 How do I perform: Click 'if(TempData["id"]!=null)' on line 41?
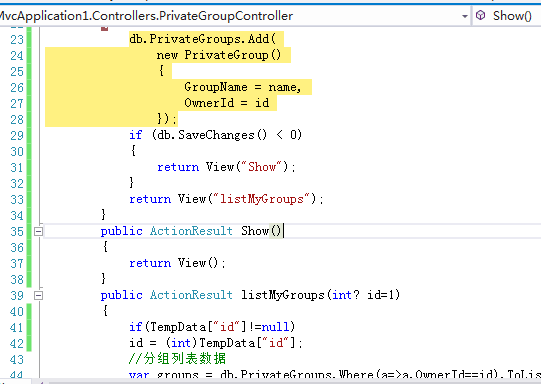pyautogui.click(x=212, y=327)
